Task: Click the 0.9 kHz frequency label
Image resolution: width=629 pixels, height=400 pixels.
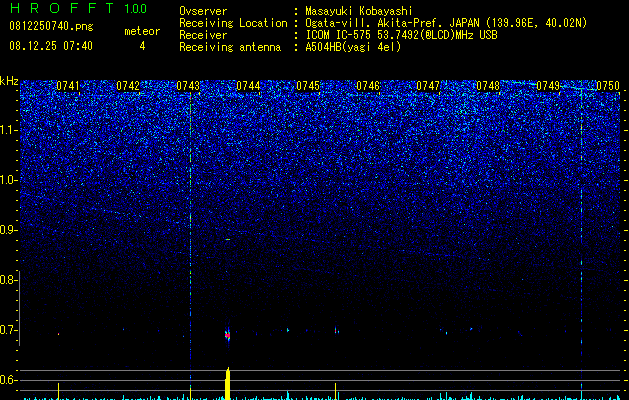Action: (8, 230)
